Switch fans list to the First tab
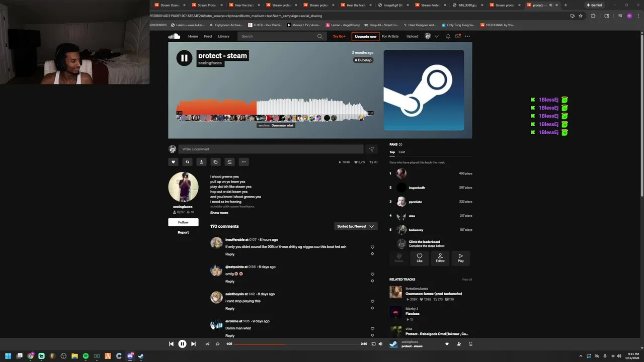This screenshot has height=362, width=644. 401,152
